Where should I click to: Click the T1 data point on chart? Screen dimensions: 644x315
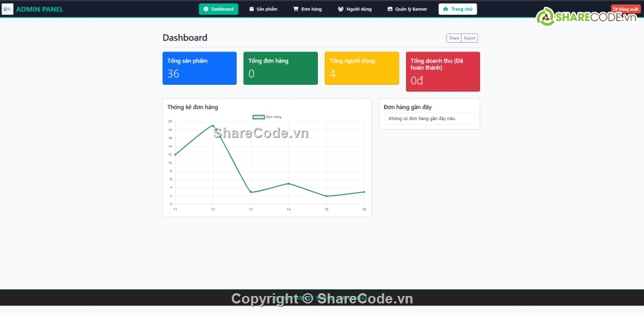(x=175, y=155)
